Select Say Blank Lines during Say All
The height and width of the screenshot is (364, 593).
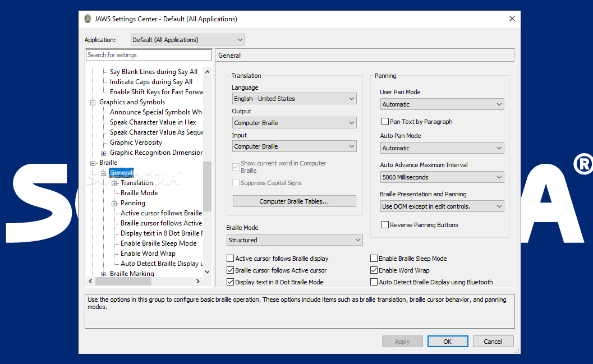[154, 72]
